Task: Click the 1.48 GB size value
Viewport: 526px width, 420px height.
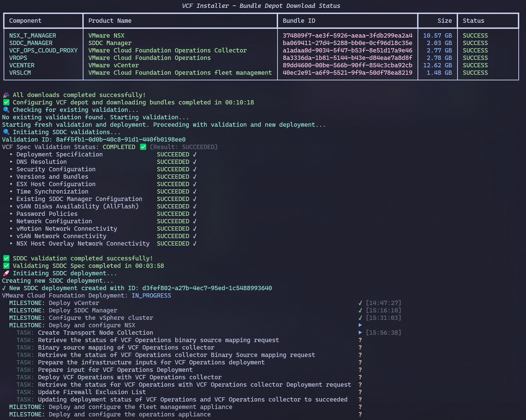Action: [x=439, y=73]
